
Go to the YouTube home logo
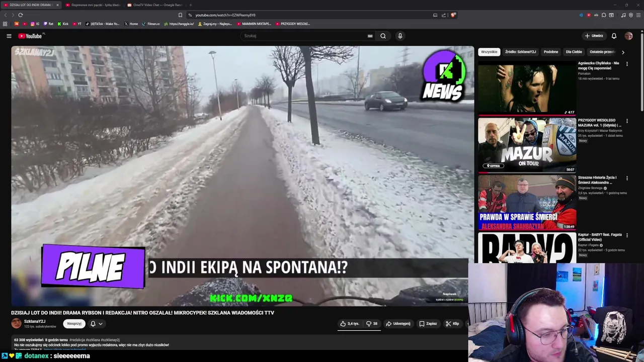pos(31,36)
